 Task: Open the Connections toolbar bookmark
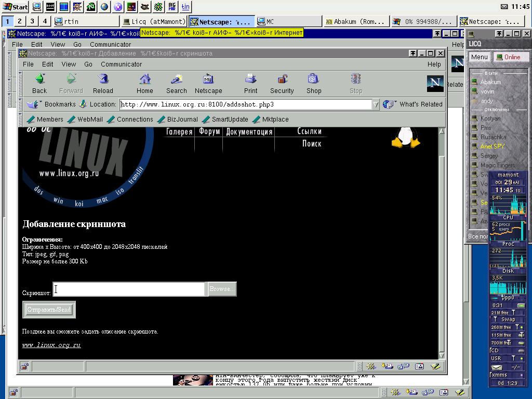point(130,119)
